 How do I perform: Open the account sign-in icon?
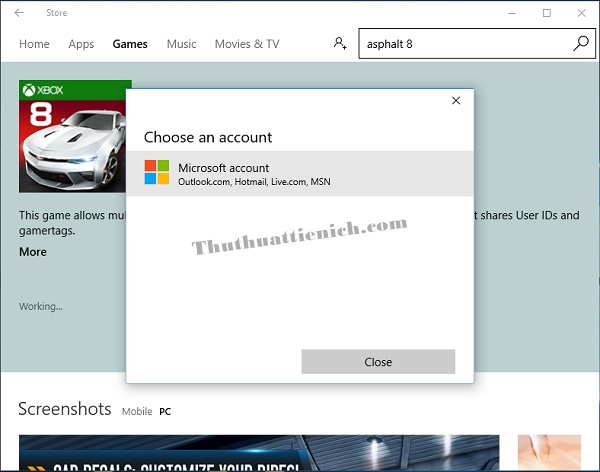(341, 44)
